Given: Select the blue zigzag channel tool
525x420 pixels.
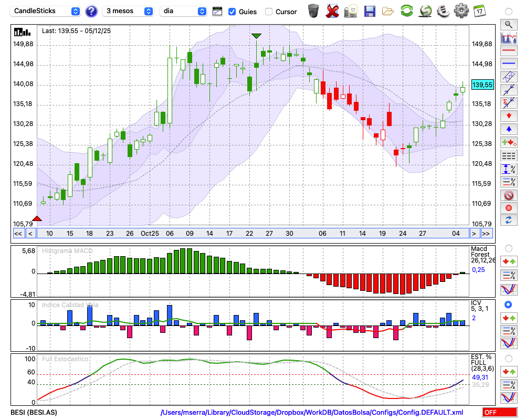Looking at the screenshot, I should tap(509, 76).
